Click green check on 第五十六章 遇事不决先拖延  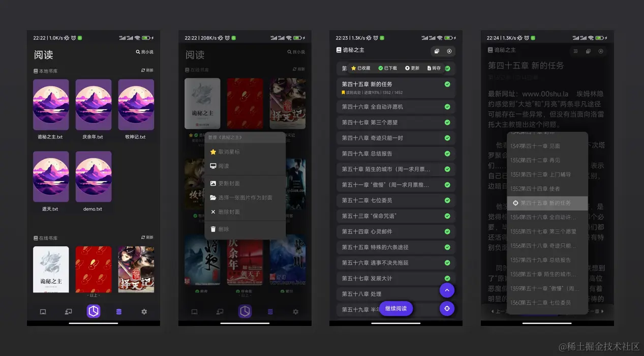point(447,263)
